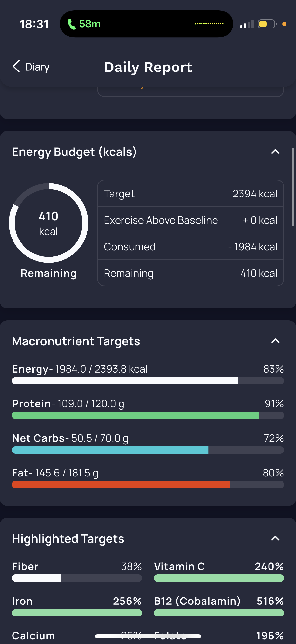296x644 pixels.
Task: Open the Exercise Above Baseline row
Action: pyautogui.click(x=191, y=220)
